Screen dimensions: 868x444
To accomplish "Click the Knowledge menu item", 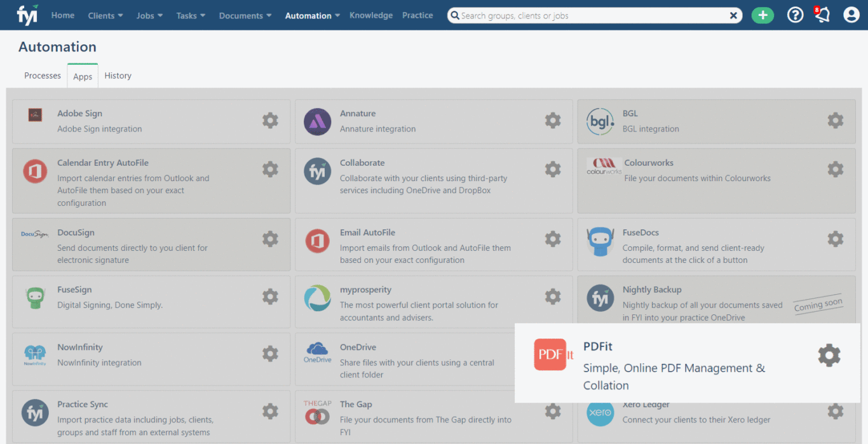I will 370,15.
